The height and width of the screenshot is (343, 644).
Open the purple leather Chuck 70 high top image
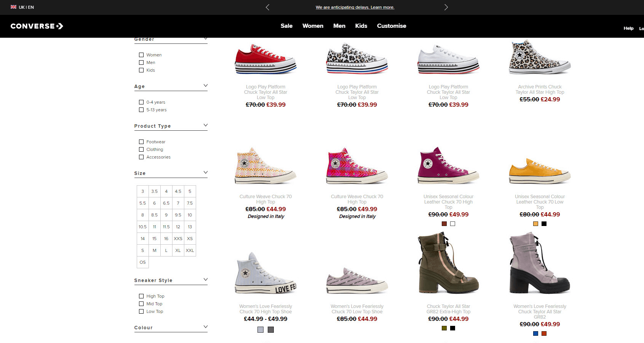[448, 166]
